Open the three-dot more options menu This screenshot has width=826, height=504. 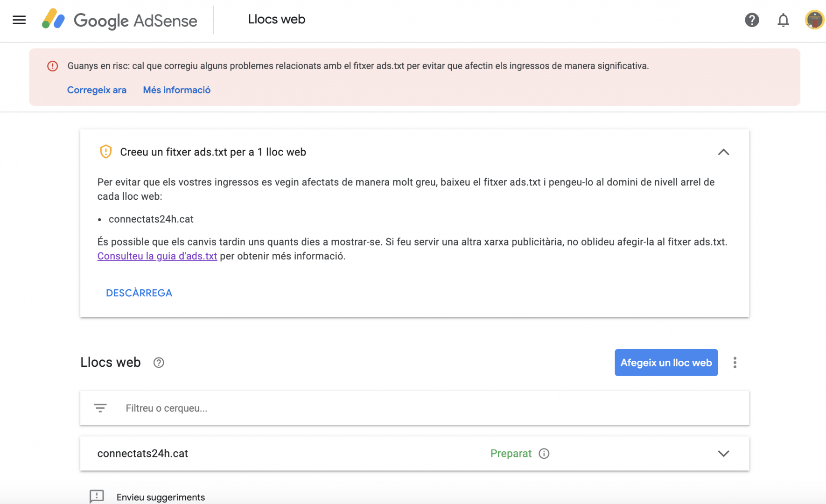click(735, 363)
